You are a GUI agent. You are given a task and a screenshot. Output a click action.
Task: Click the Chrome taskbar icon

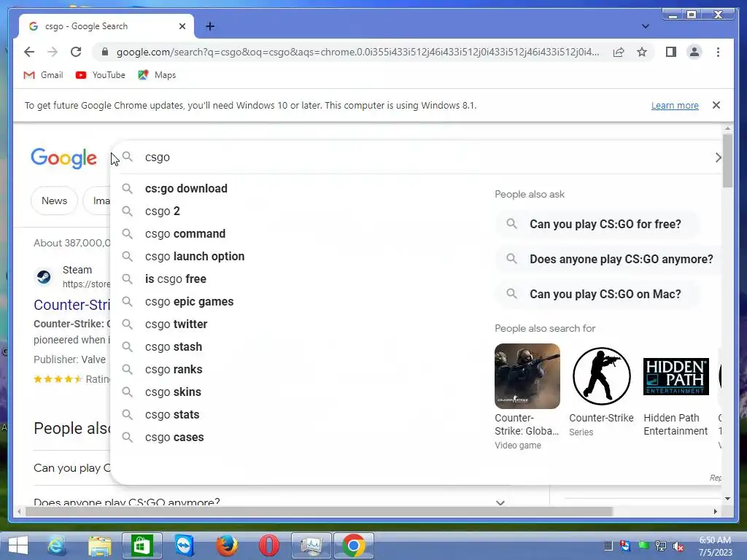point(354,545)
